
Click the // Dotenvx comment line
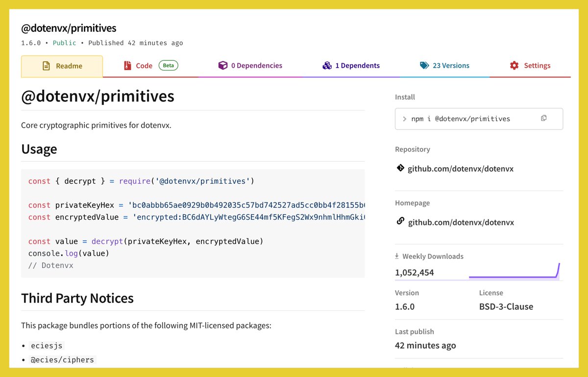[50, 265]
